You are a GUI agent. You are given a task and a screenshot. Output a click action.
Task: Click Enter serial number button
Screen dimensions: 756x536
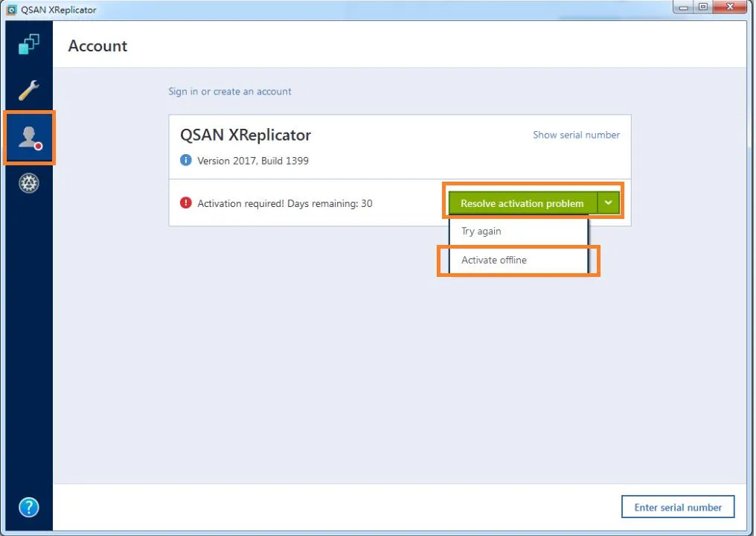(678, 506)
